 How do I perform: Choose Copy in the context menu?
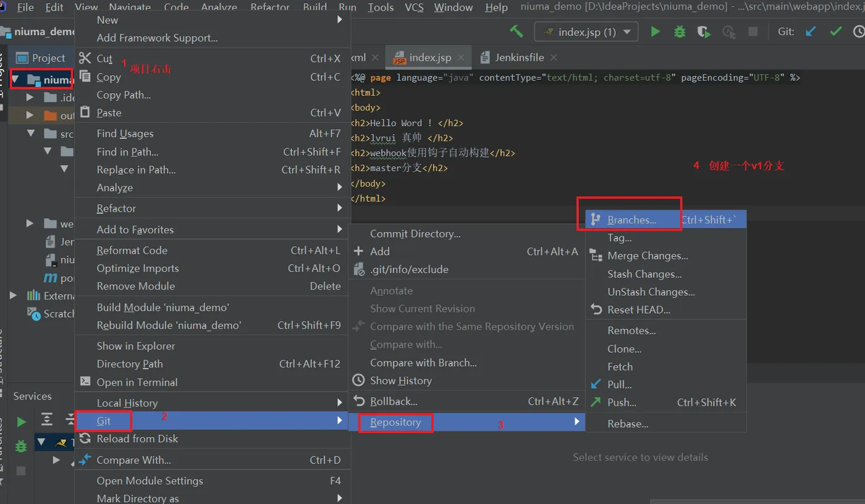click(x=213, y=77)
